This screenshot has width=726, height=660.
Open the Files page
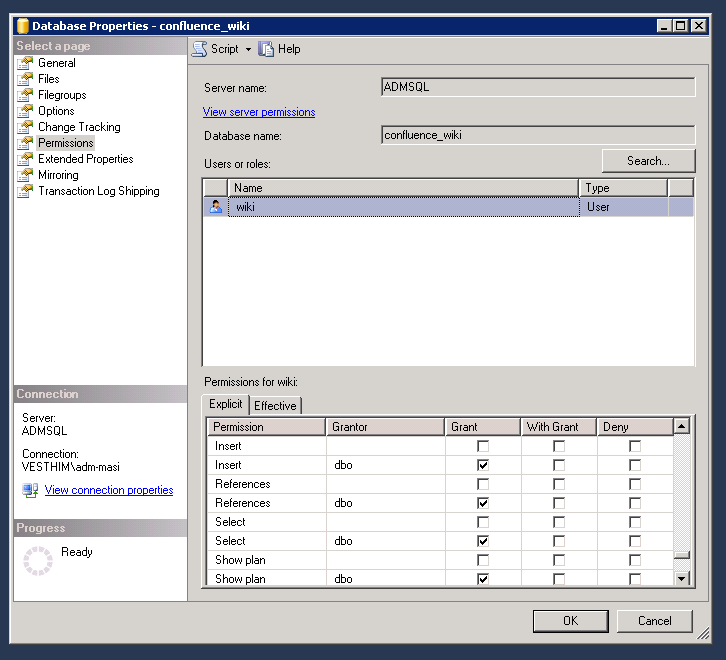point(49,79)
